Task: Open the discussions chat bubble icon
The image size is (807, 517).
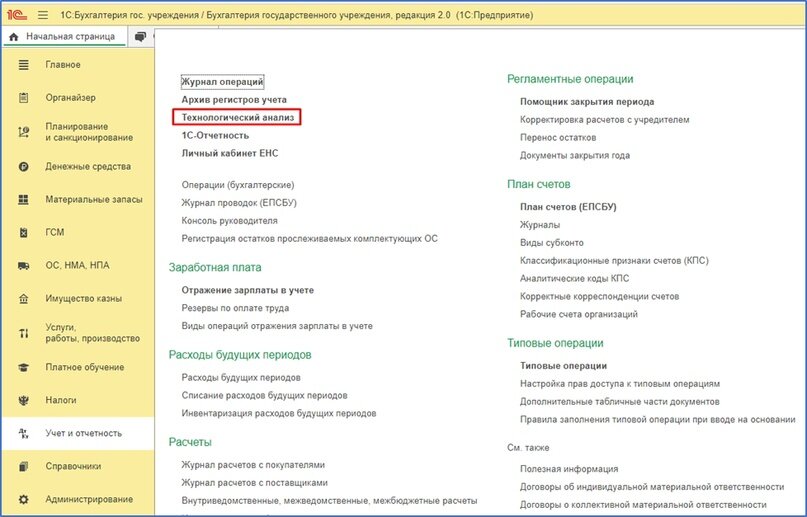Action: click(140, 37)
